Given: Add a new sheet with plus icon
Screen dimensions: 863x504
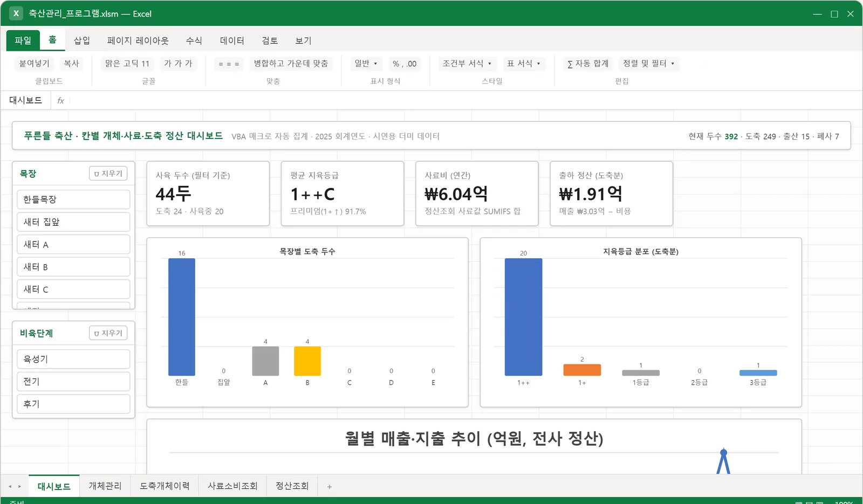Looking at the screenshot, I should pyautogui.click(x=329, y=486).
